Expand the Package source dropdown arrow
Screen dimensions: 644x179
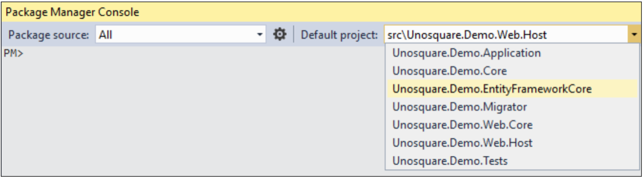point(260,35)
